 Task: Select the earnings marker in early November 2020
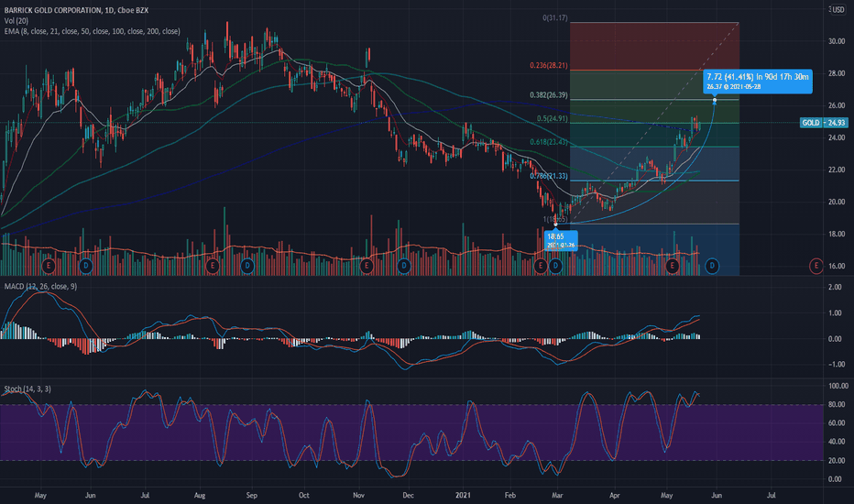click(x=367, y=266)
